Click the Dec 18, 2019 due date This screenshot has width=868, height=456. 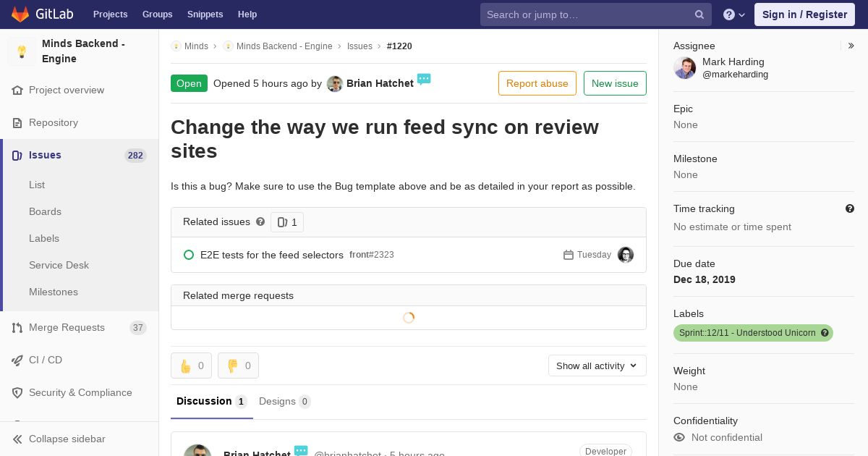(705, 279)
